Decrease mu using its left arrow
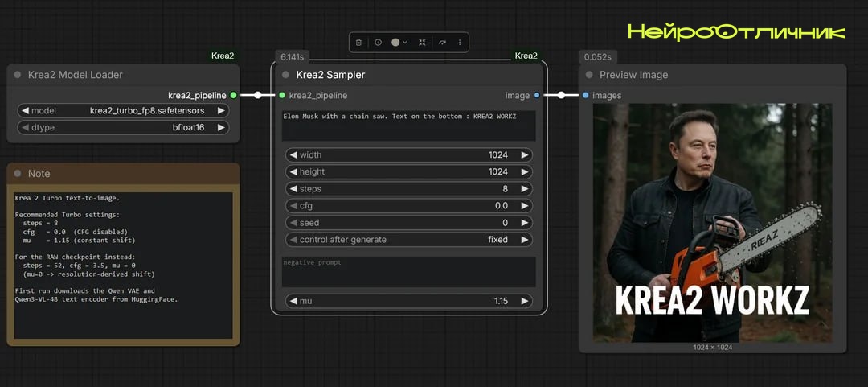Screen dimensions: 868x387 click(293, 301)
